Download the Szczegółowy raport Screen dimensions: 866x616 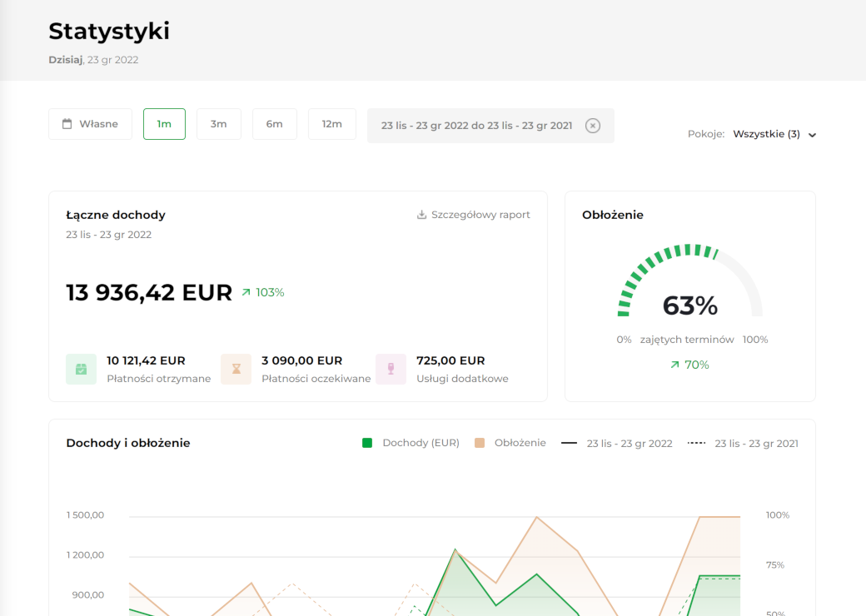(x=473, y=215)
